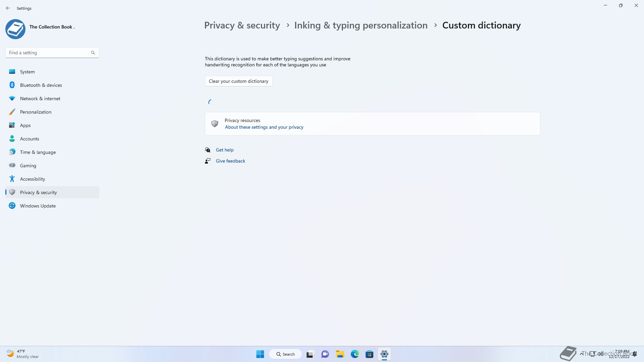
Task: Open Accounts settings
Action: pos(52,139)
